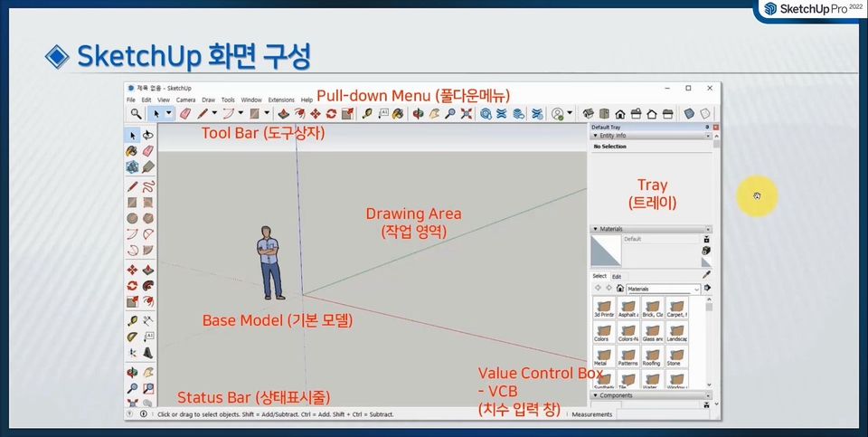The width and height of the screenshot is (868, 437).
Task: Choose the Lasso Select tool in left palette
Action: (x=147, y=135)
